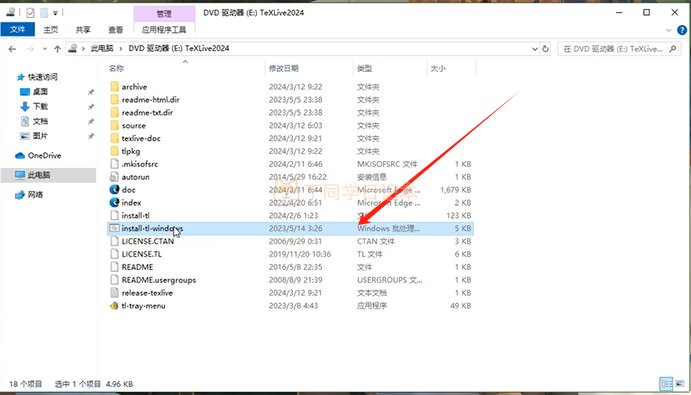Click the Properties quick access toolbar icon

30,13
